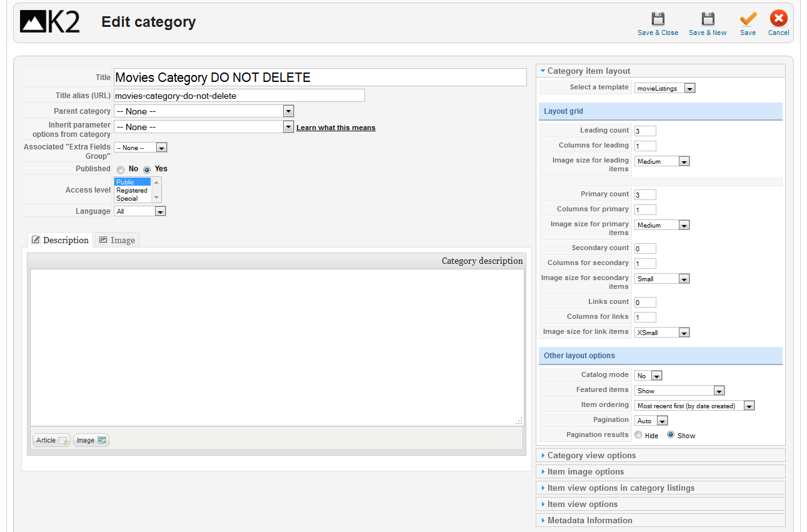This screenshot has width=807, height=532.
Task: Click the Save & Close floppy icon
Action: point(658,19)
